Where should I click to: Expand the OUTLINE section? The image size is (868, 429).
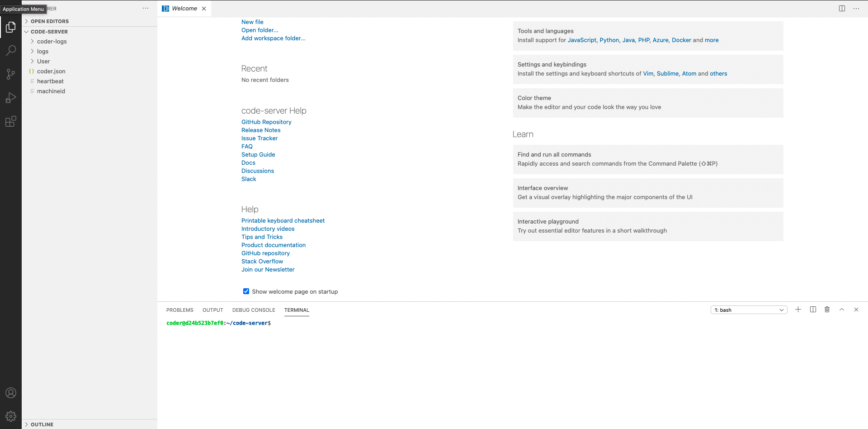pyautogui.click(x=90, y=424)
